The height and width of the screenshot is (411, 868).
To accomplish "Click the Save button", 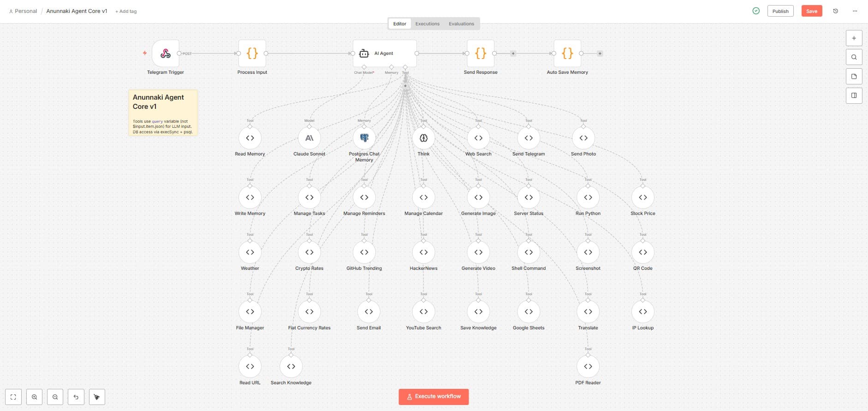I will coord(811,11).
